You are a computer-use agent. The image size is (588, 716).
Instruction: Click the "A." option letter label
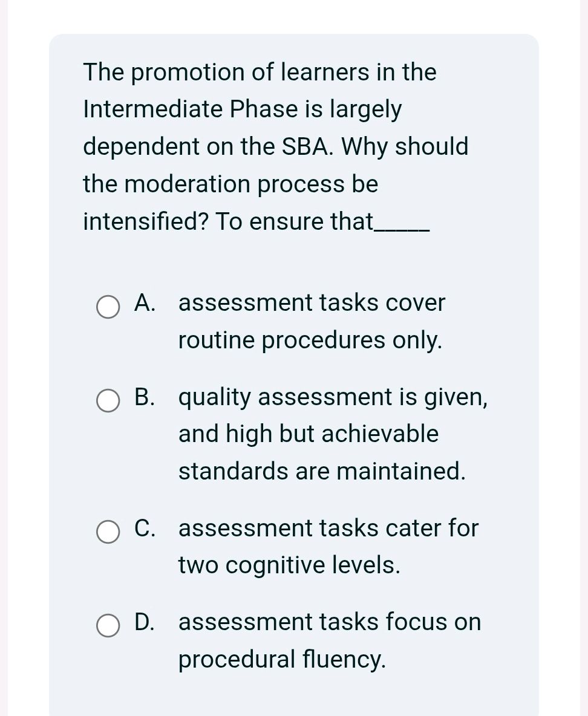point(144,302)
